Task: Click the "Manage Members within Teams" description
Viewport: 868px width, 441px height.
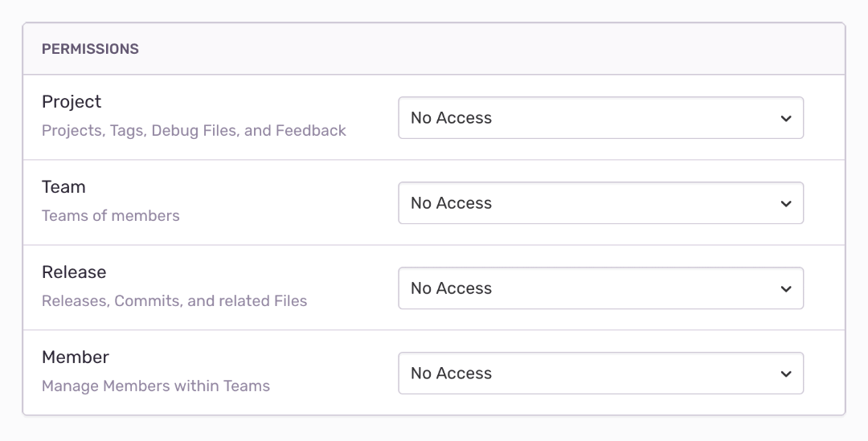Action: pyautogui.click(x=156, y=386)
